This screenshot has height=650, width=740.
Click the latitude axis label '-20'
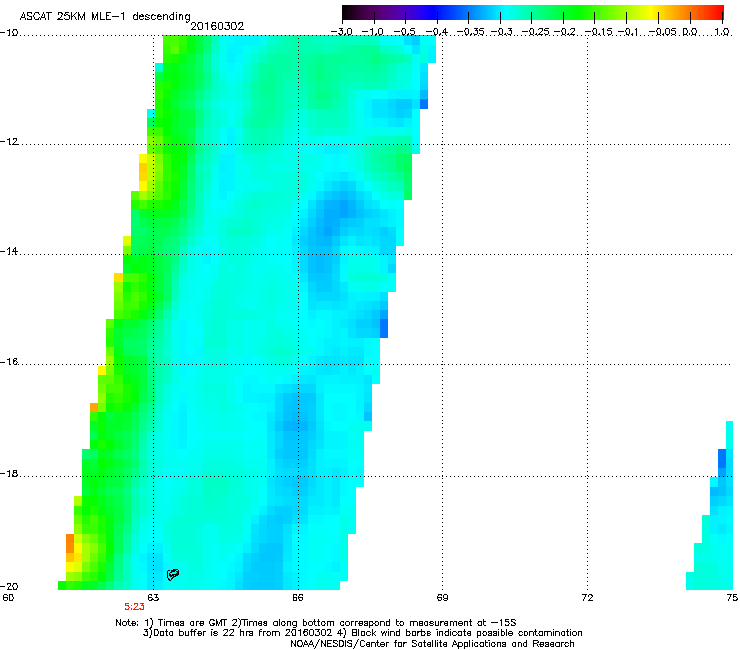(x=9, y=586)
